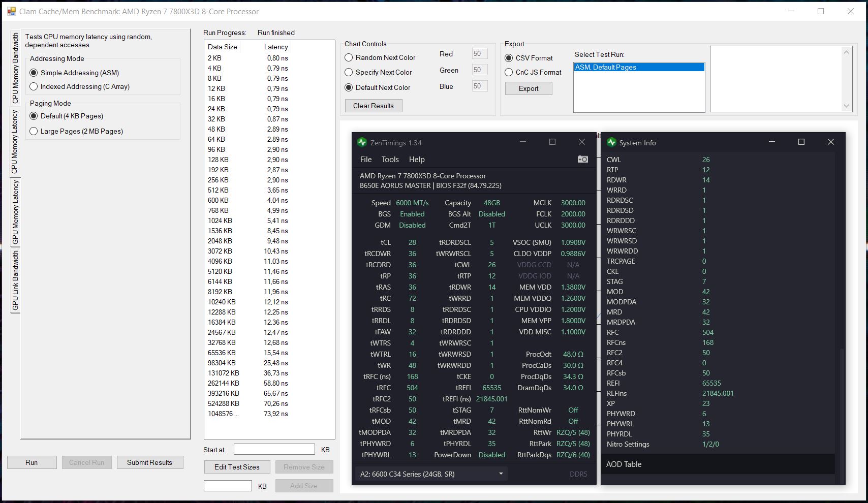Click the VSOC (SMU) 1.0908V value
868x503 pixels.
pyautogui.click(x=573, y=242)
